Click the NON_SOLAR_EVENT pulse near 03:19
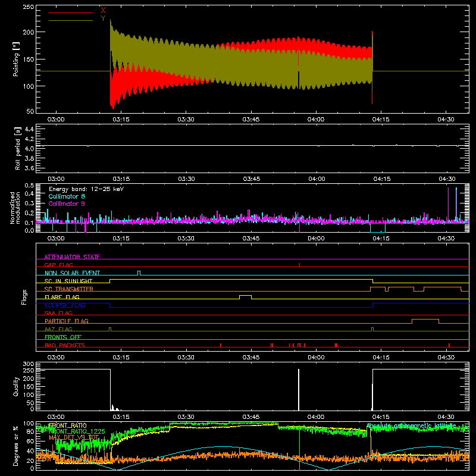This screenshot has height=476, width=476. click(x=139, y=273)
